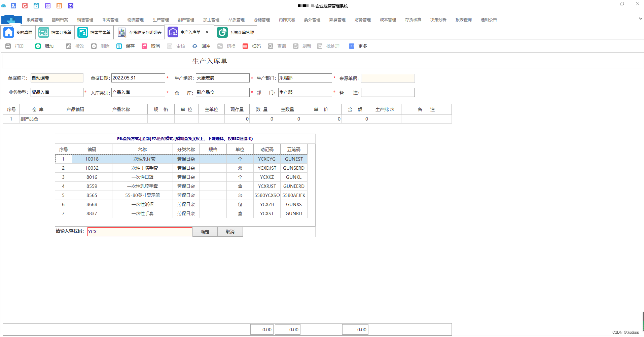Open the 销售订货单 tab
644x337 pixels.
pos(55,32)
